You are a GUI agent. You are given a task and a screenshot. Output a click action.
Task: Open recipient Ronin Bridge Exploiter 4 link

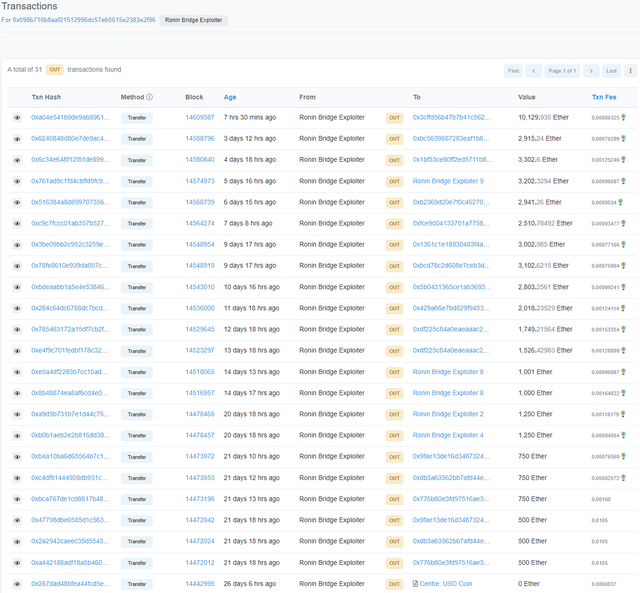[448, 435]
